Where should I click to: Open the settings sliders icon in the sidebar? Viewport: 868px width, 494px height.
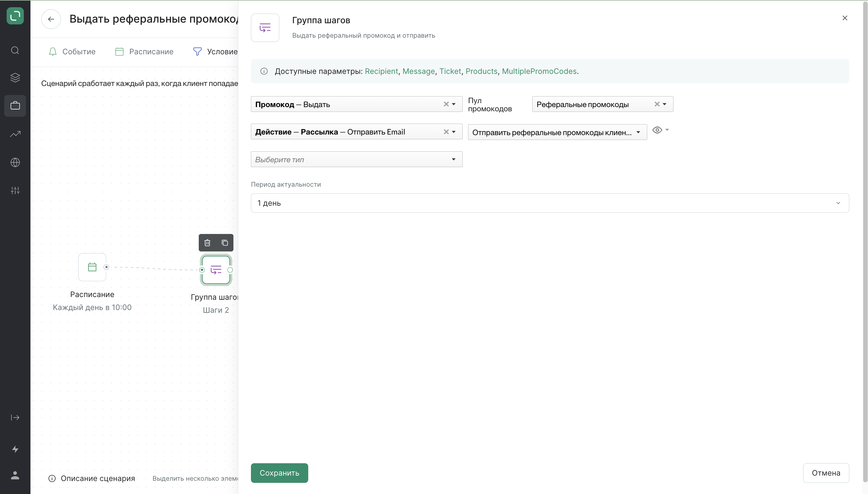click(15, 190)
